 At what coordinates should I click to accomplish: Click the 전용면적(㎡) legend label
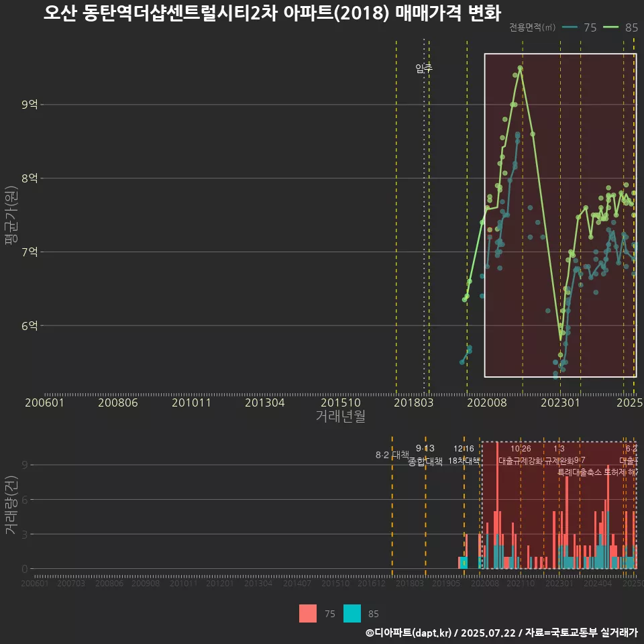(532, 28)
